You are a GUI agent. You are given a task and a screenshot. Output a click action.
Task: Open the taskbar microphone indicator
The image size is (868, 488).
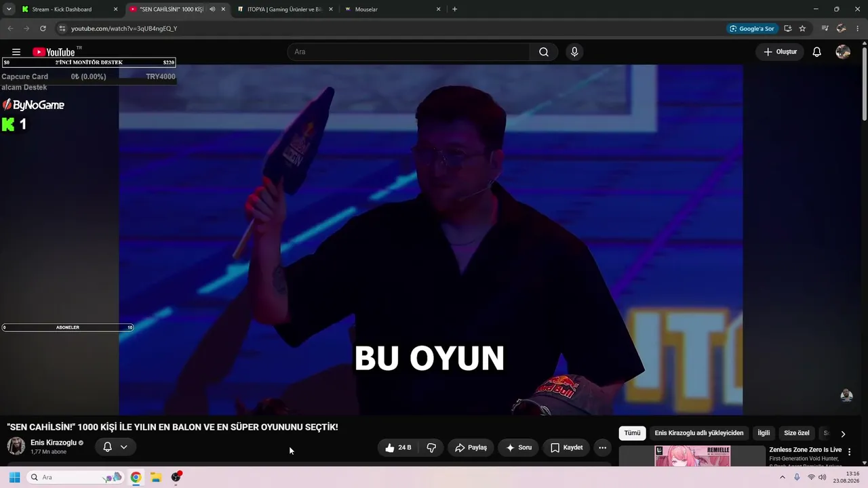coord(797,477)
